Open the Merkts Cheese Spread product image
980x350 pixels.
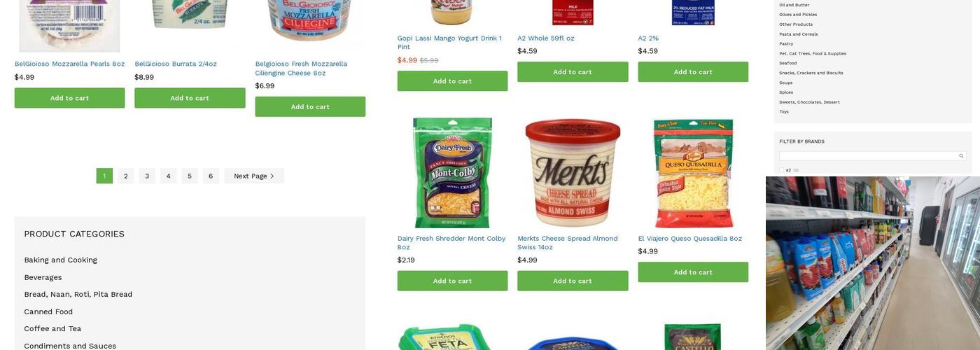pos(573,172)
